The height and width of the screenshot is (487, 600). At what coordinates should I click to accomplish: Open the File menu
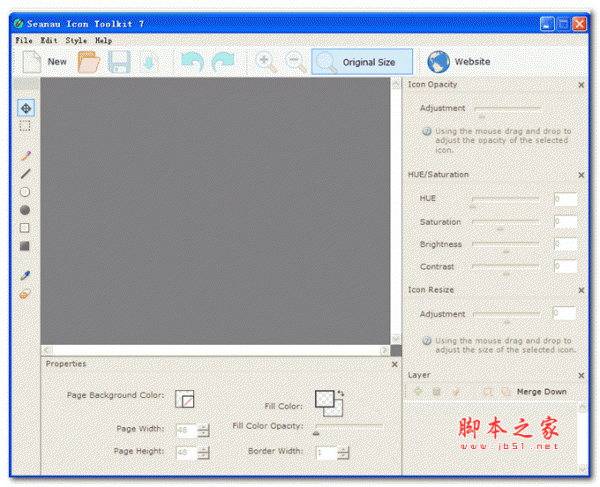point(24,40)
